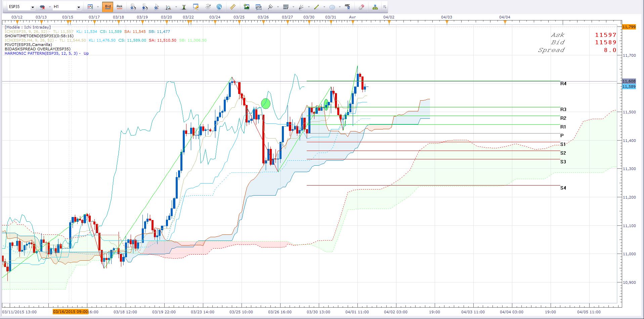Image resolution: width=644 pixels, height=319 pixels.
Task: Click the R1 pivot level label
Action: 563,127
